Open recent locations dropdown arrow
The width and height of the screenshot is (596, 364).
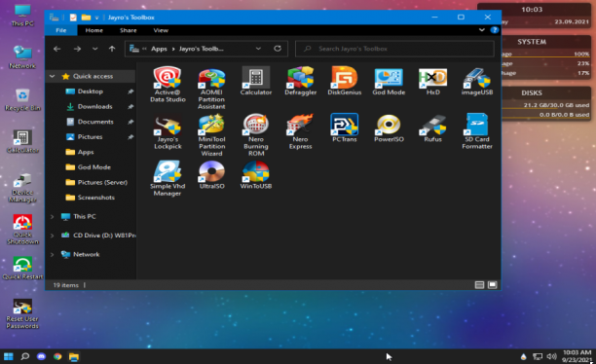pos(95,49)
